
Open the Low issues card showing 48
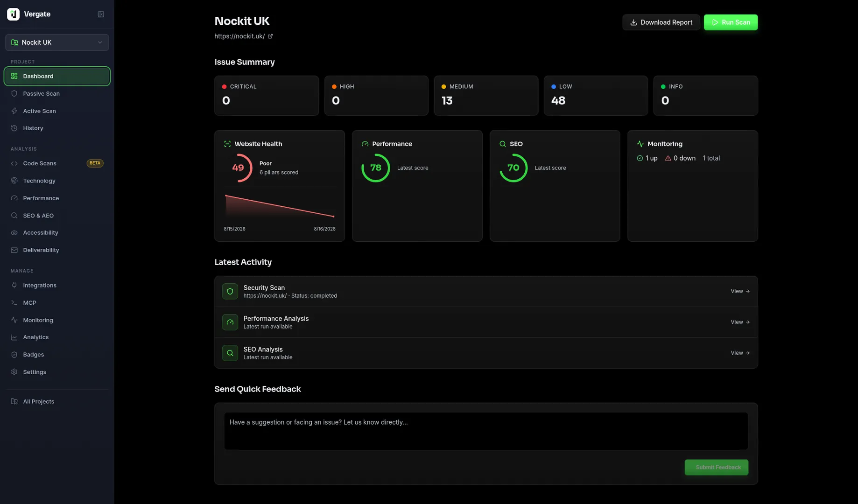(x=596, y=96)
